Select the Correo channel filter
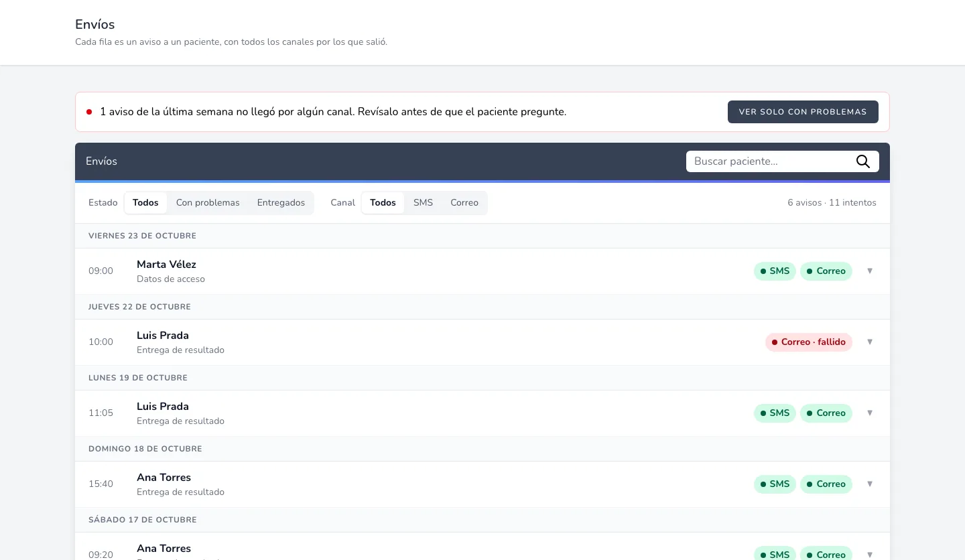This screenshot has width=965, height=560. [x=464, y=203]
